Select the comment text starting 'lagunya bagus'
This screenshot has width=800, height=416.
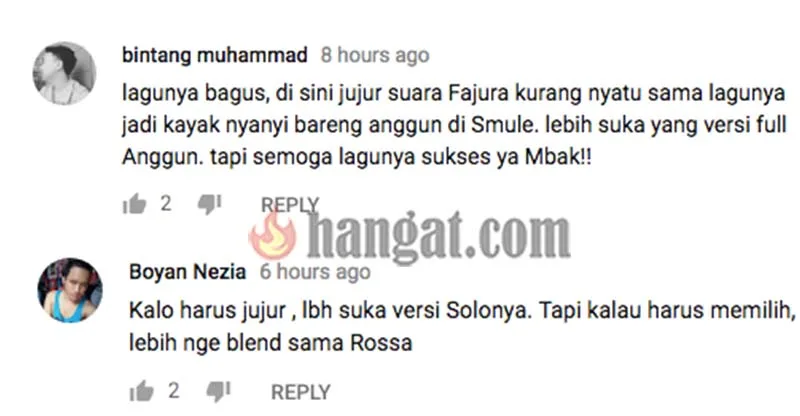pos(454,125)
